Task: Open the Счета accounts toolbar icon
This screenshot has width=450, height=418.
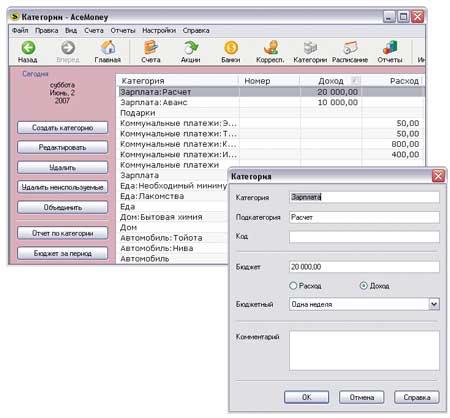Action: (x=151, y=48)
